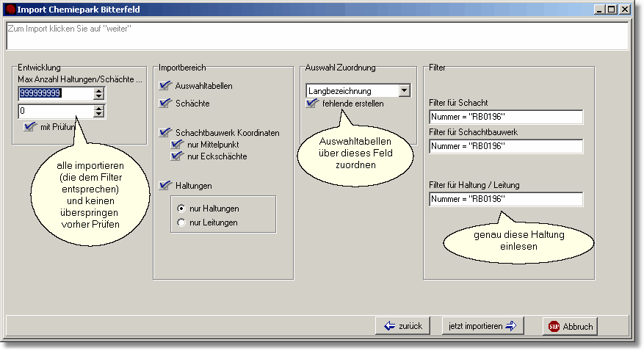Maximize the Import Chemiepark Bitterfeld window

[611, 10]
